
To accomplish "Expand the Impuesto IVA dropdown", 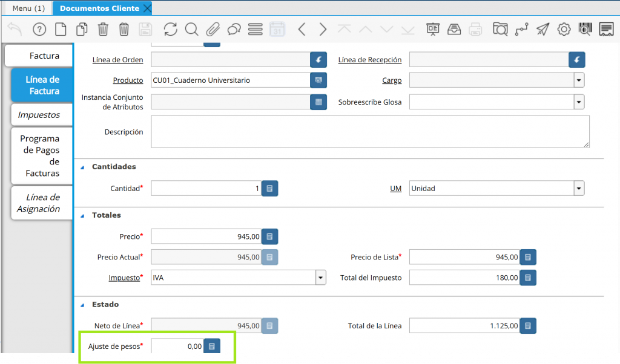I will (321, 278).
